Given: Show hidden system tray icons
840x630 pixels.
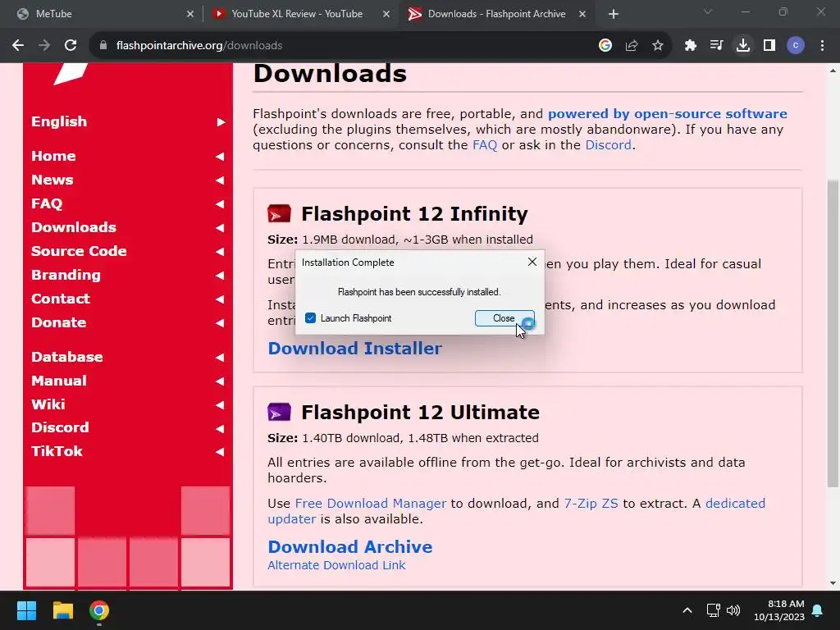Looking at the screenshot, I should point(687,610).
